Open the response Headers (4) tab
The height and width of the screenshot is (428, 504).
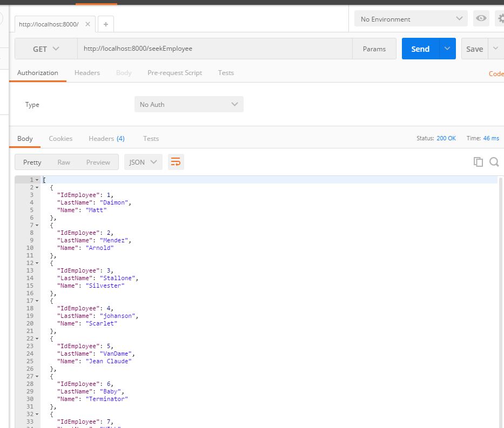[x=106, y=138]
